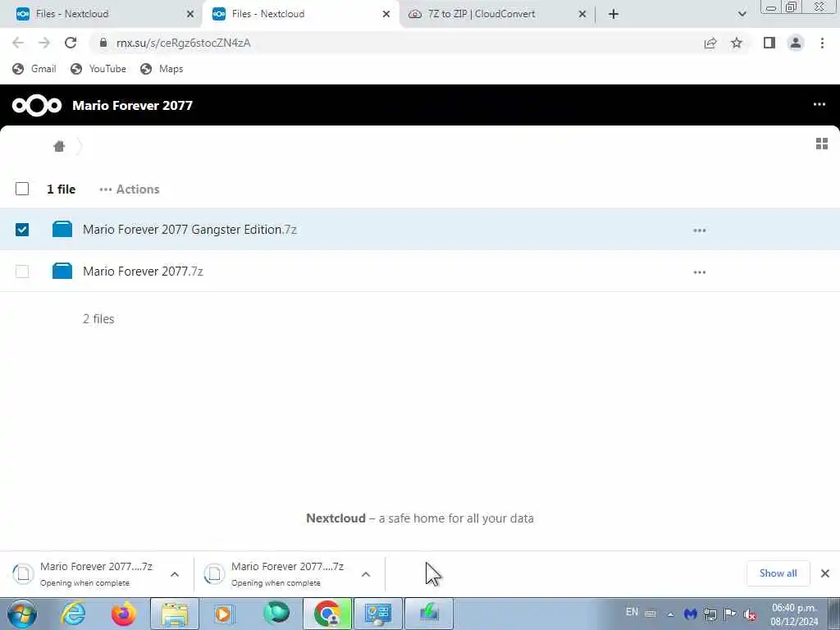Open the Chrome profile icon

point(796,43)
